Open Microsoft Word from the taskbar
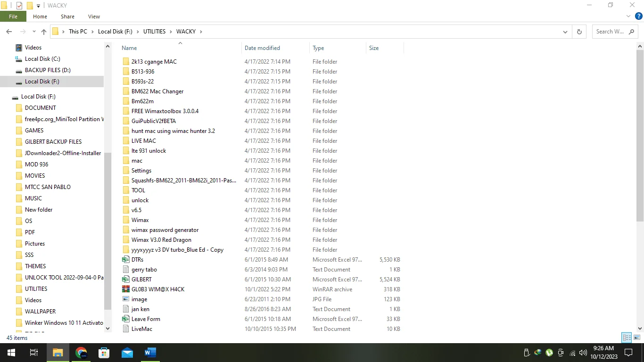The height and width of the screenshot is (362, 644). pyautogui.click(x=150, y=353)
